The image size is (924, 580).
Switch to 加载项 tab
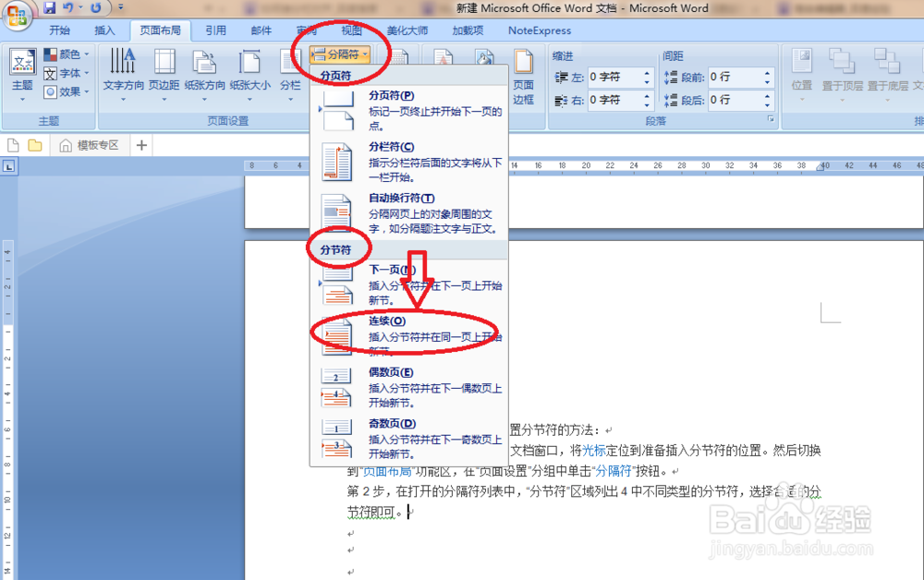click(x=468, y=30)
